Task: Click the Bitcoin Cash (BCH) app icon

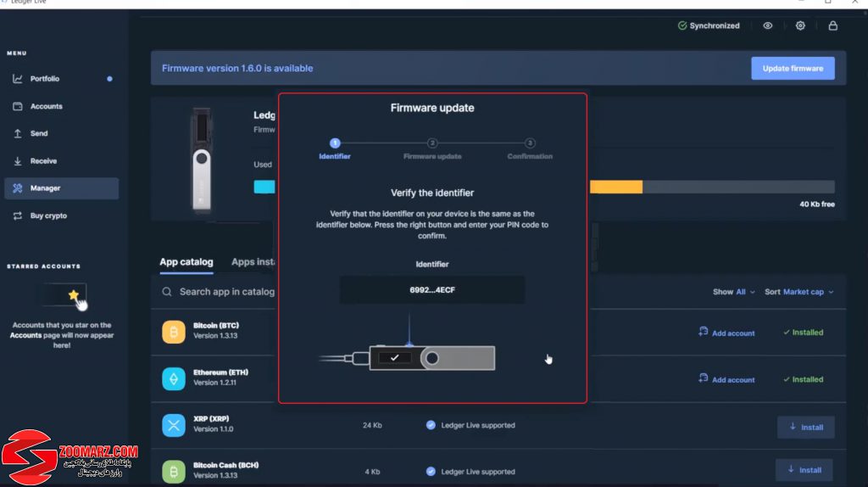Action: pyautogui.click(x=174, y=472)
